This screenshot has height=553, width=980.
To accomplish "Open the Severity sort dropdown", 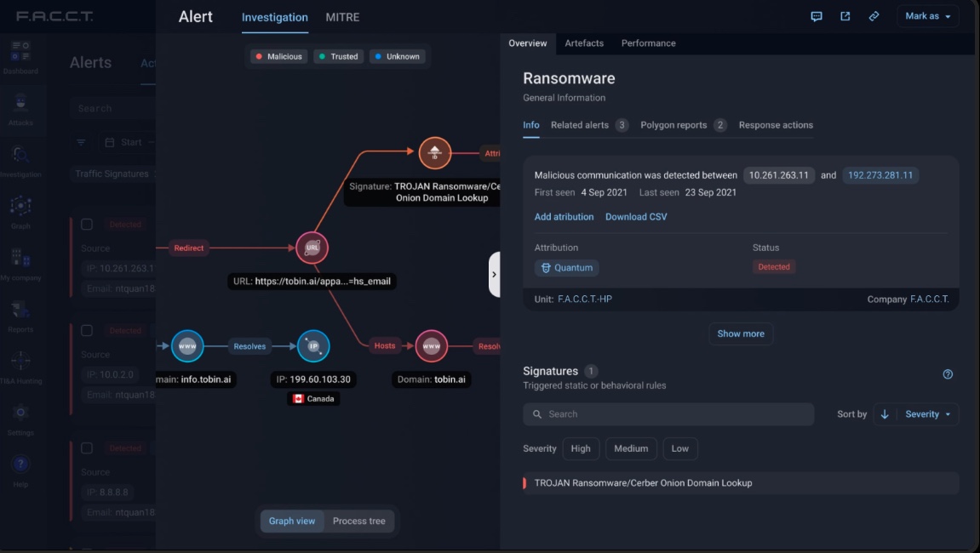I will [927, 414].
